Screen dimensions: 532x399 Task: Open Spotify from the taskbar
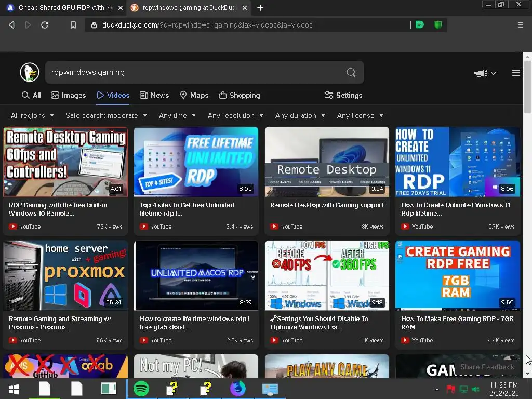tap(141, 389)
